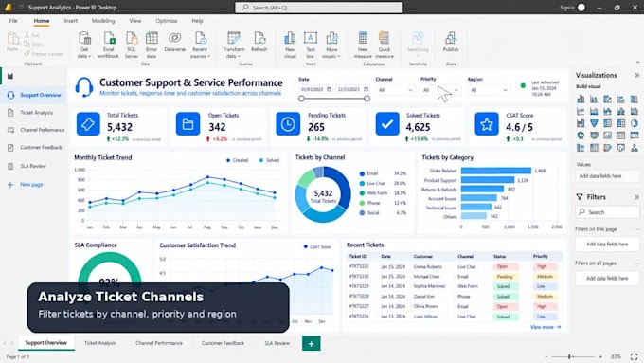
Task: Pick the donut chart visualization
Action: tap(581, 135)
